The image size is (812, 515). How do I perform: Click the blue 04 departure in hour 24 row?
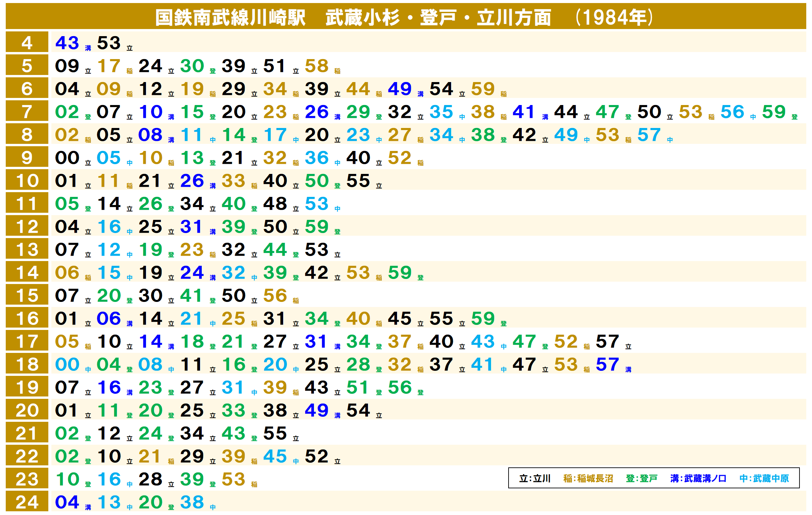pos(67,502)
